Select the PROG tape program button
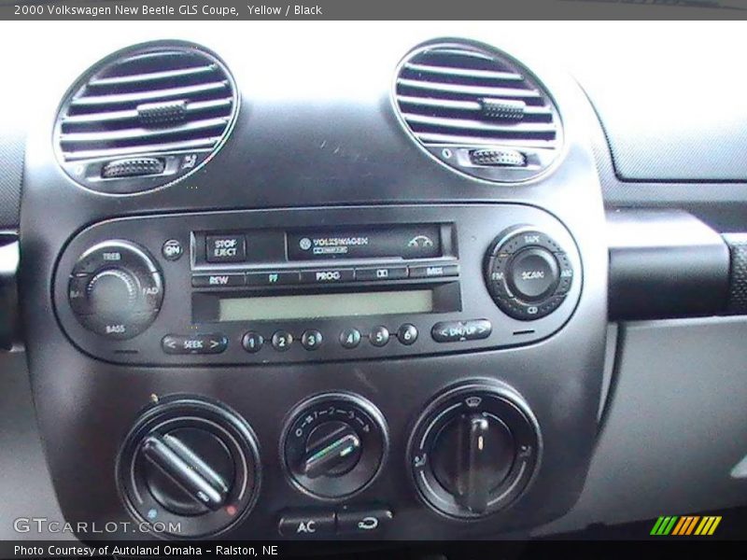The width and height of the screenshot is (747, 560). pos(328,275)
